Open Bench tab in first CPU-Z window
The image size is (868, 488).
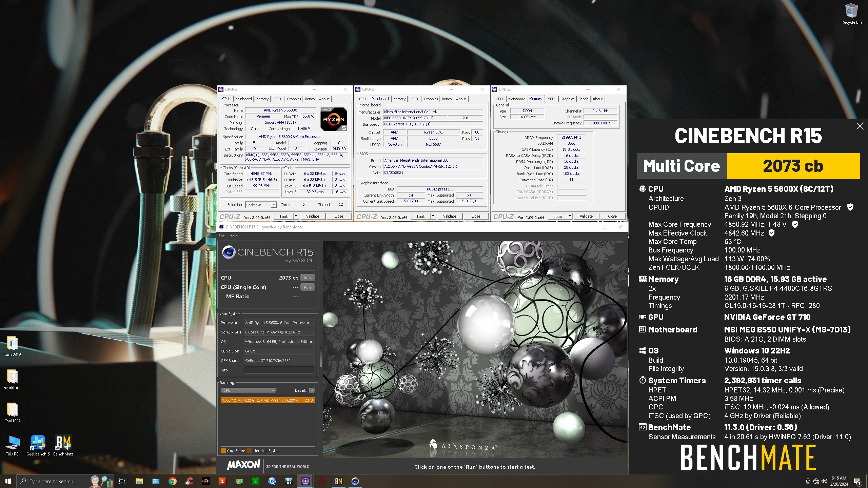310,99
